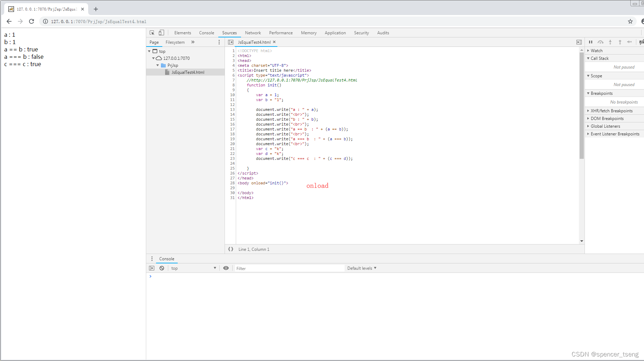Deactivate all breakpoints
This screenshot has width=644, height=361.
click(641, 42)
